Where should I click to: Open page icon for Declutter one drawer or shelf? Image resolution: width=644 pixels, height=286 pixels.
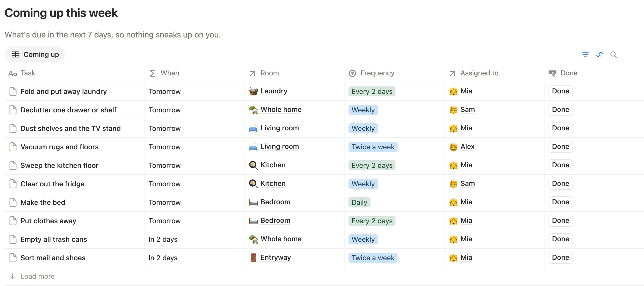point(13,110)
